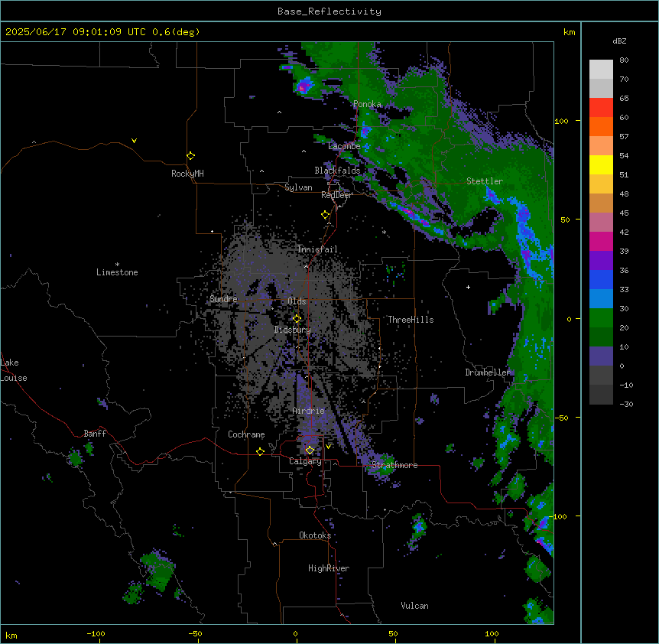Image resolution: width=659 pixels, height=644 pixels.
Task: Pick the yellow 51-54 dBZ legend color
Action: click(x=601, y=164)
